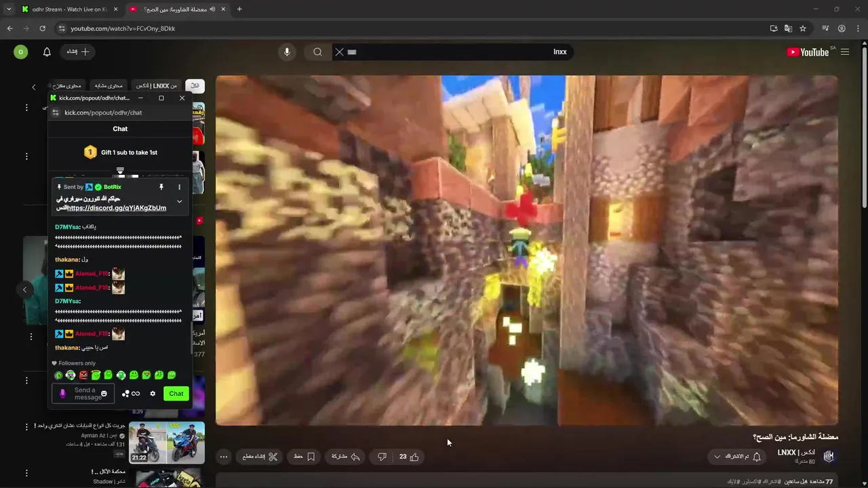The height and width of the screenshot is (488, 868).
Task: Click the browser address bar URL
Action: coord(123,28)
